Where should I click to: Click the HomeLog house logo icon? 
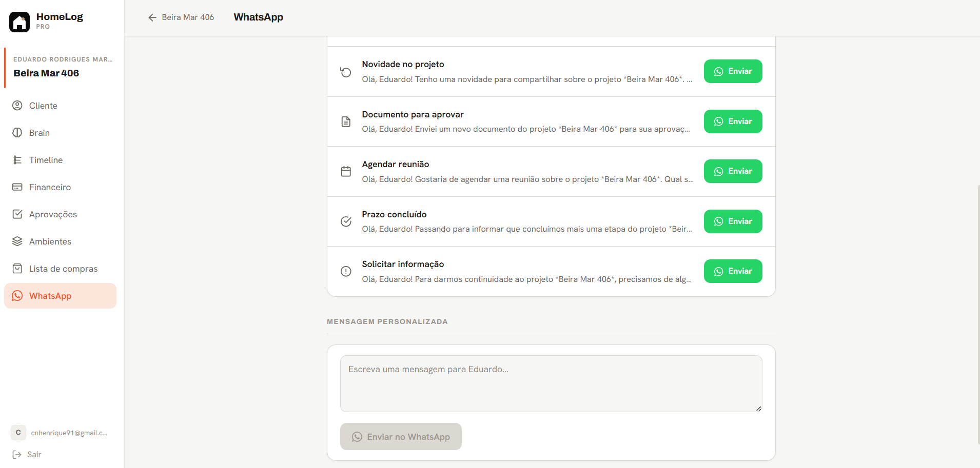click(x=19, y=22)
